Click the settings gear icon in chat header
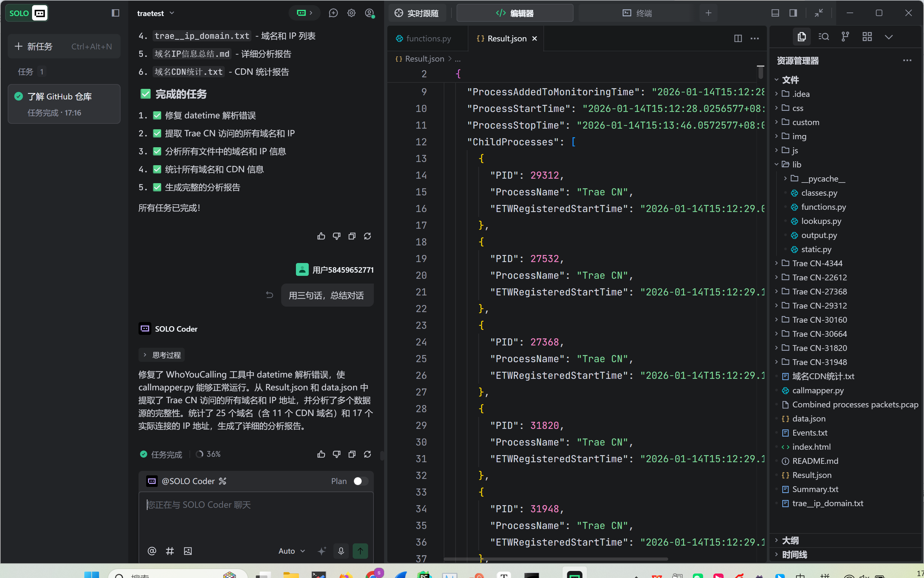This screenshot has height=578, width=924. 351,13
